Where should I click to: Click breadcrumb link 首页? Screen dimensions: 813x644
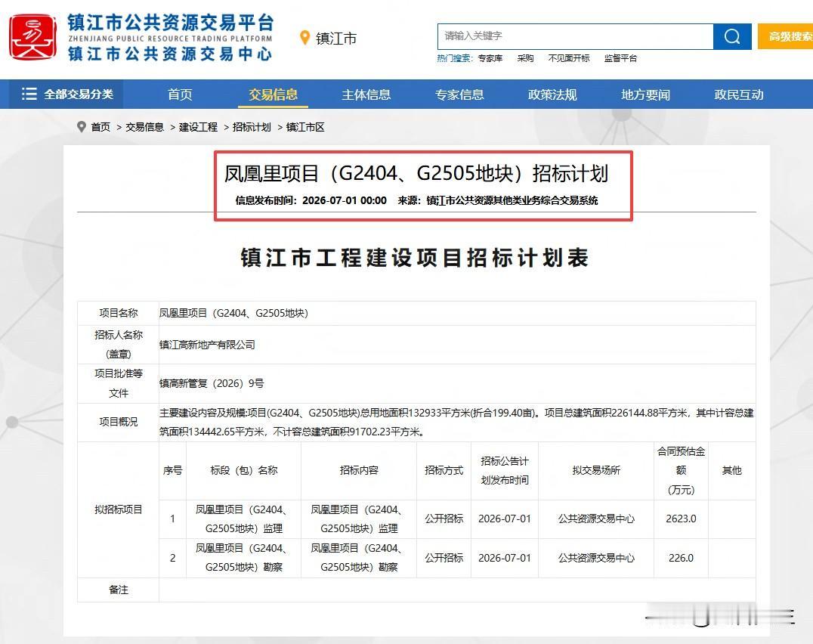pyautogui.click(x=100, y=127)
